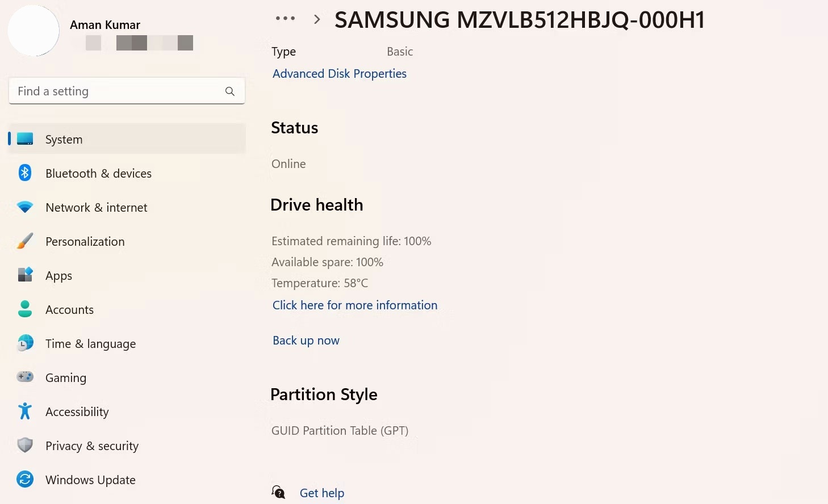Go to Bluetooth & devices
The height and width of the screenshot is (504, 828).
(x=127, y=173)
